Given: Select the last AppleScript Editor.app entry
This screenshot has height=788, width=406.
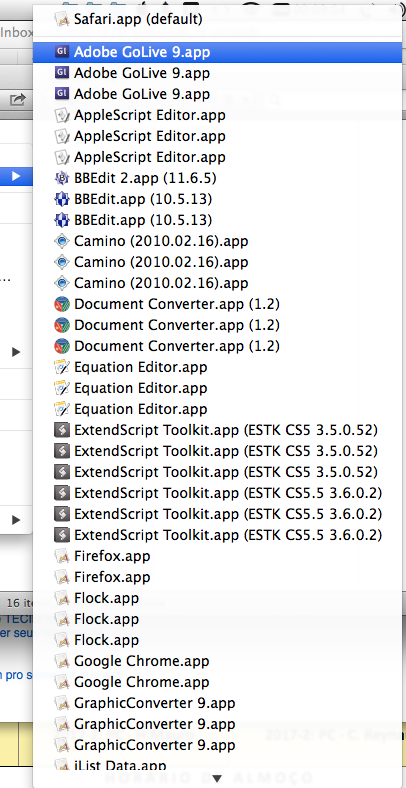Looking at the screenshot, I should tap(218, 157).
